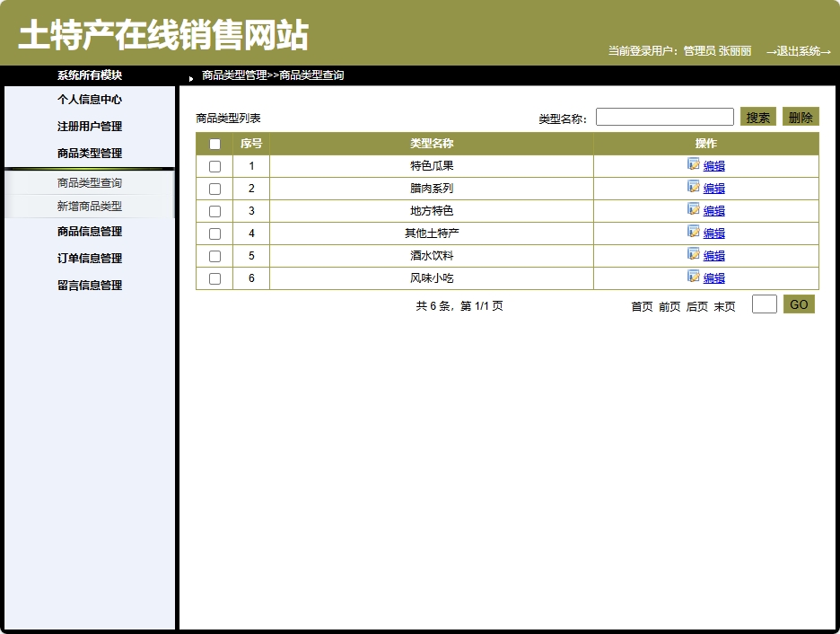Click the edit icon for 腊肉系列 row

693,188
